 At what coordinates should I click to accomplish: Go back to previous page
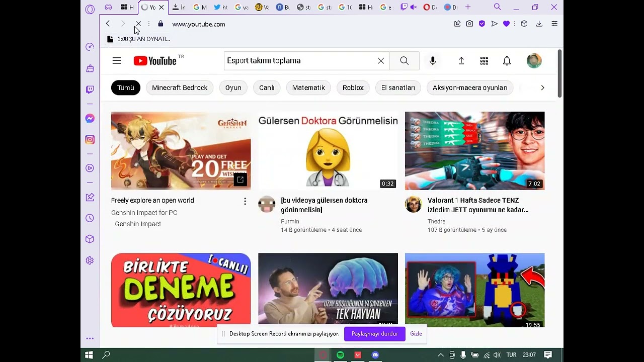point(108,24)
